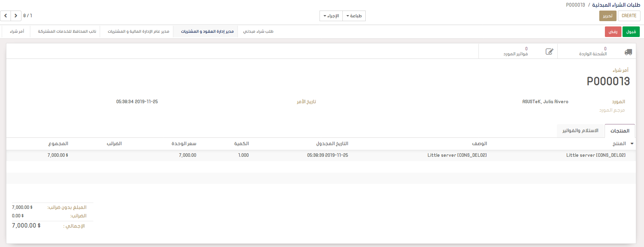This screenshot has height=247, width=644.
Task: Click the تحرير edit button
Action: 608,16
